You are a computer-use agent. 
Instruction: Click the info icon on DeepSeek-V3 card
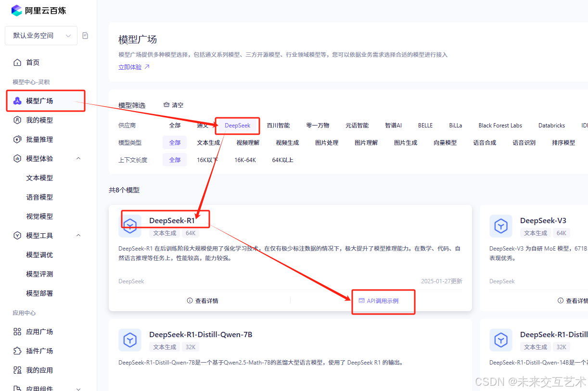561,301
